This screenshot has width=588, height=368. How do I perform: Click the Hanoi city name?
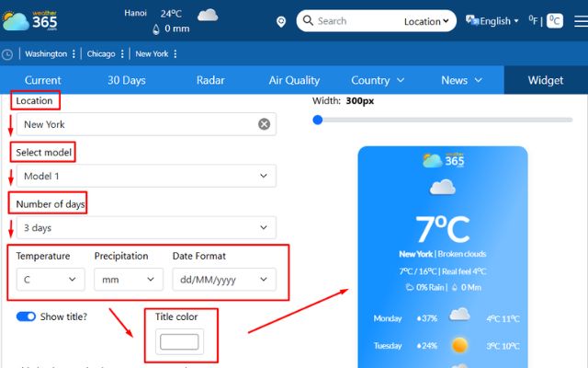point(135,13)
